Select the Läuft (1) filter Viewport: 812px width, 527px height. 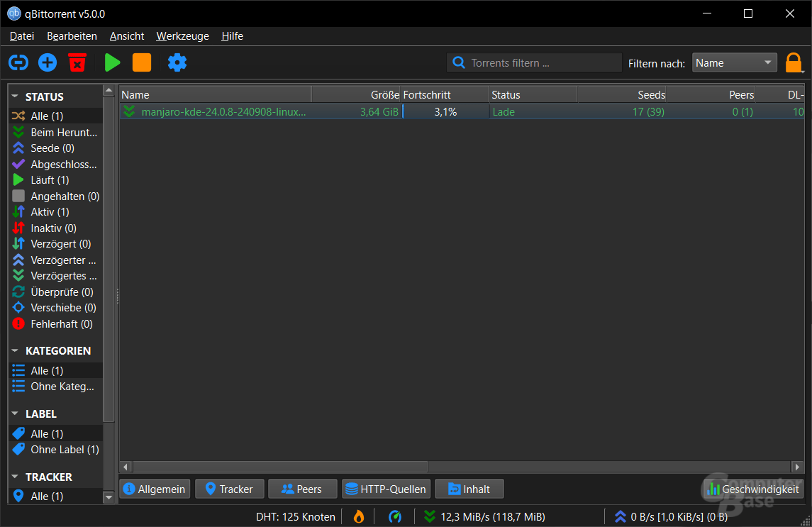(56, 180)
